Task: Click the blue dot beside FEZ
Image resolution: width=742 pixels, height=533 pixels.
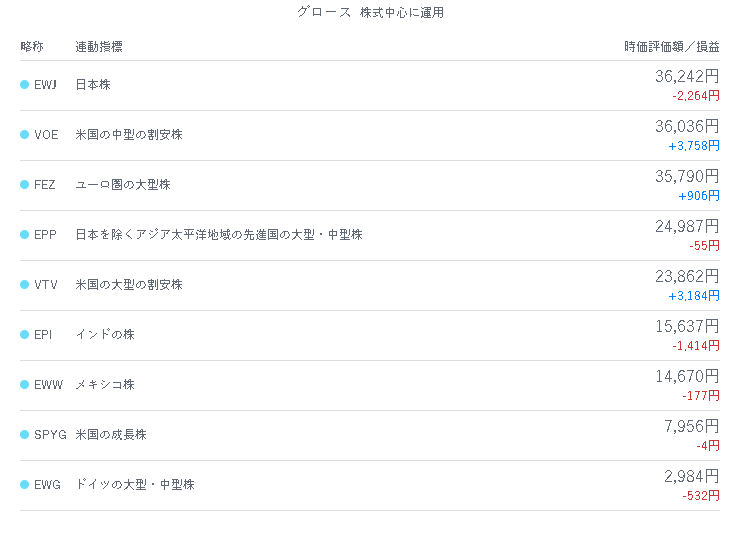Action: pos(25,185)
